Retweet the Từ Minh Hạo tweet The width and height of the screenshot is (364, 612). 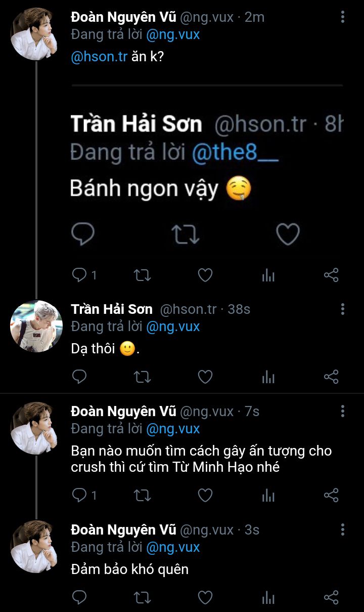click(142, 495)
